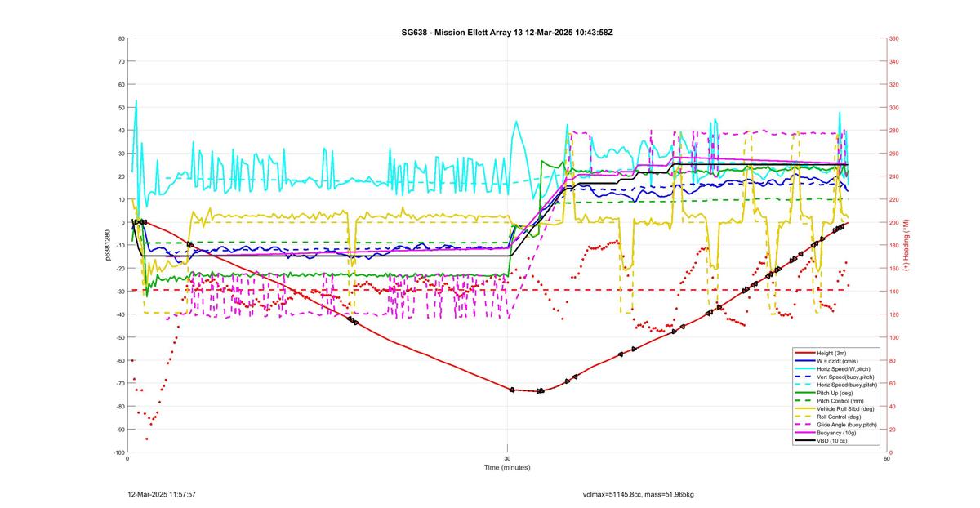Click the left y-axis tick '80'
The width and height of the screenshot is (980, 508).
(121, 38)
